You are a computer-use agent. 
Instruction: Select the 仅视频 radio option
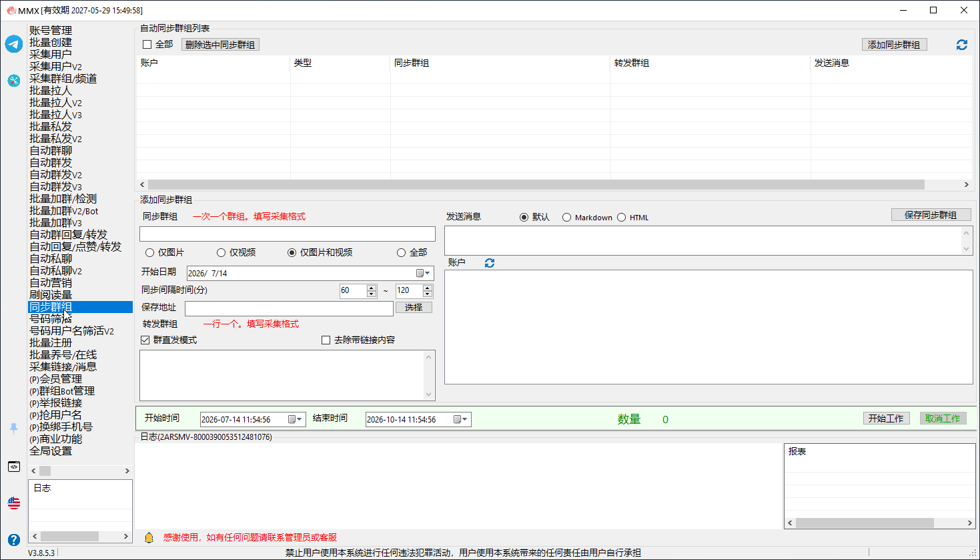pyautogui.click(x=221, y=253)
